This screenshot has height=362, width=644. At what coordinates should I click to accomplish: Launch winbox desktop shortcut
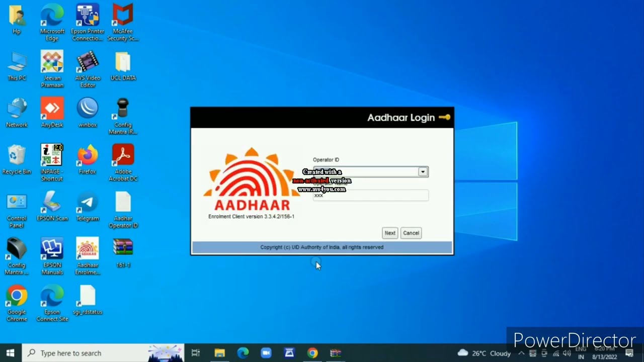pyautogui.click(x=88, y=113)
